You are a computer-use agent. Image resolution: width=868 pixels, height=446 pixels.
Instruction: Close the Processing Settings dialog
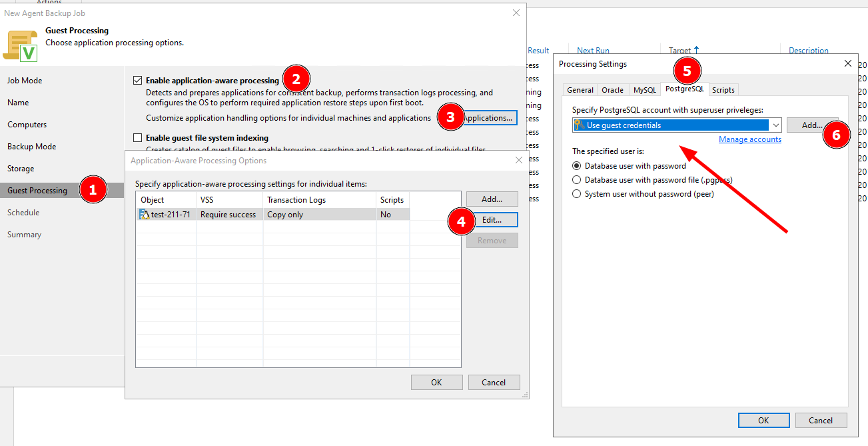847,63
